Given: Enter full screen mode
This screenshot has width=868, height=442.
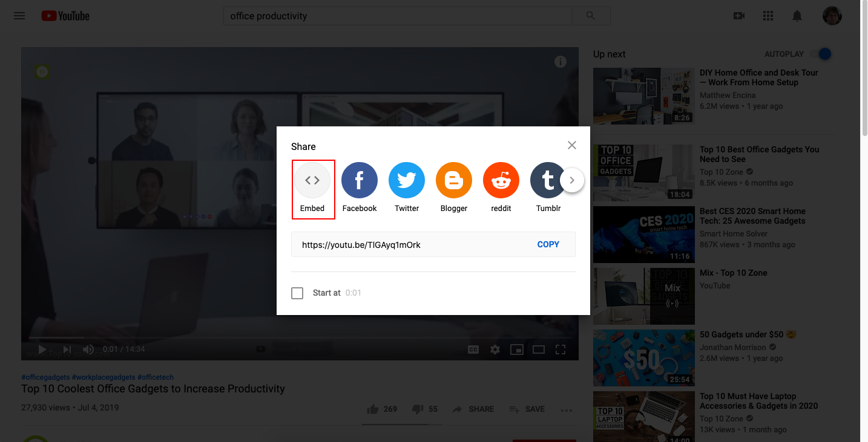Looking at the screenshot, I should 561,349.
